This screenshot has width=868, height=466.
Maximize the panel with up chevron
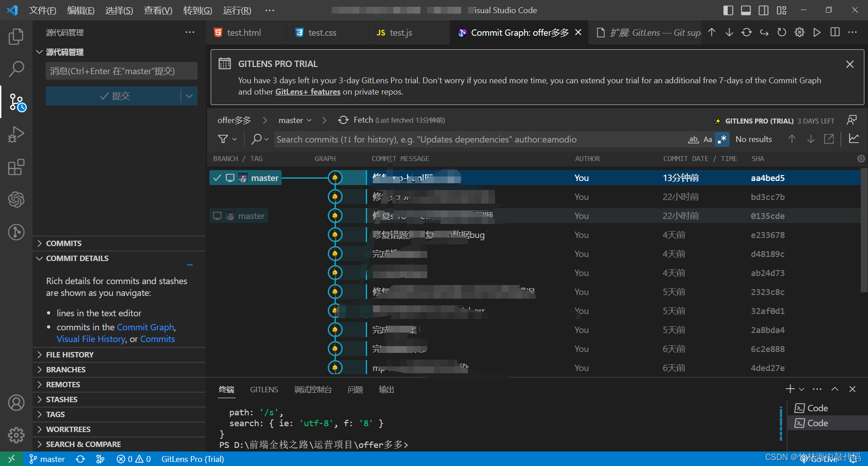[x=835, y=389]
